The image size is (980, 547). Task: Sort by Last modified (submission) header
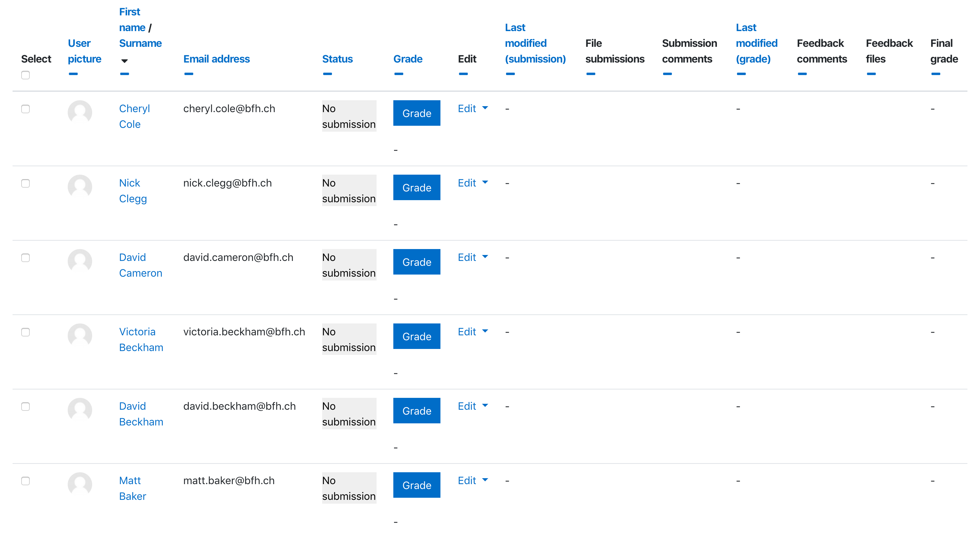[535, 43]
